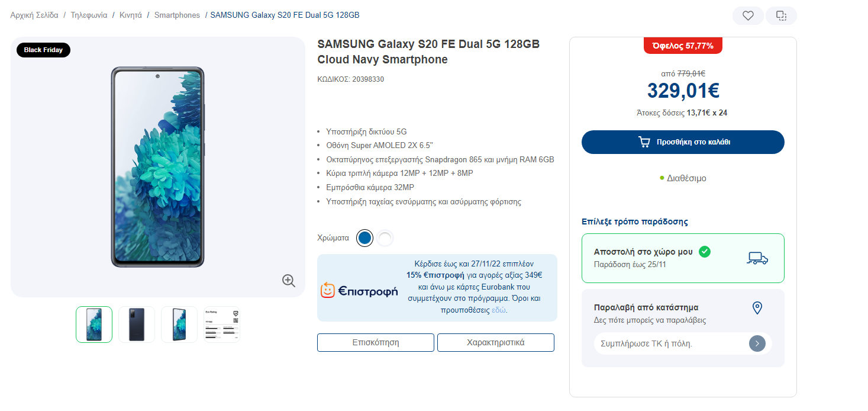The image size is (868, 411).
Task: Choose the white color option
Action: pyautogui.click(x=385, y=238)
